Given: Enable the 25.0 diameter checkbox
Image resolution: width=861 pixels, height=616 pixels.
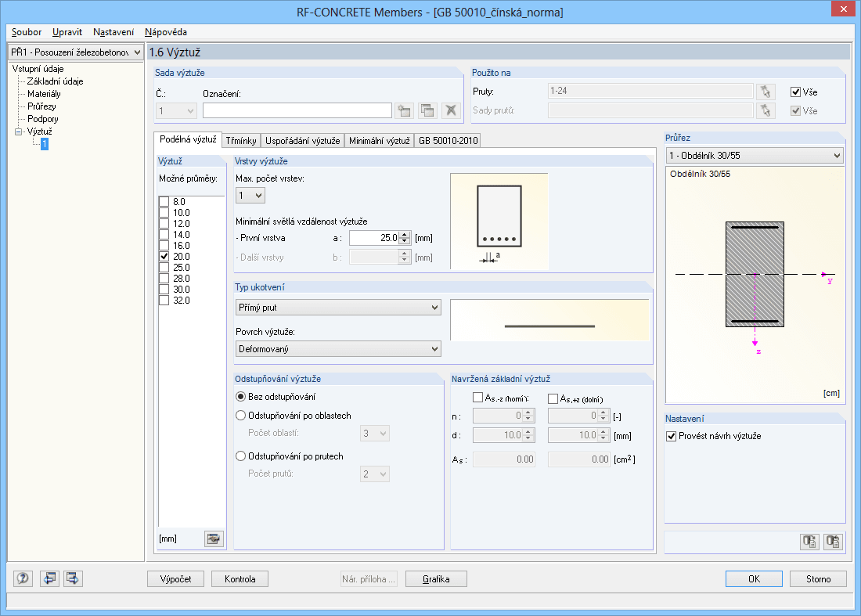Looking at the screenshot, I should point(164,268).
